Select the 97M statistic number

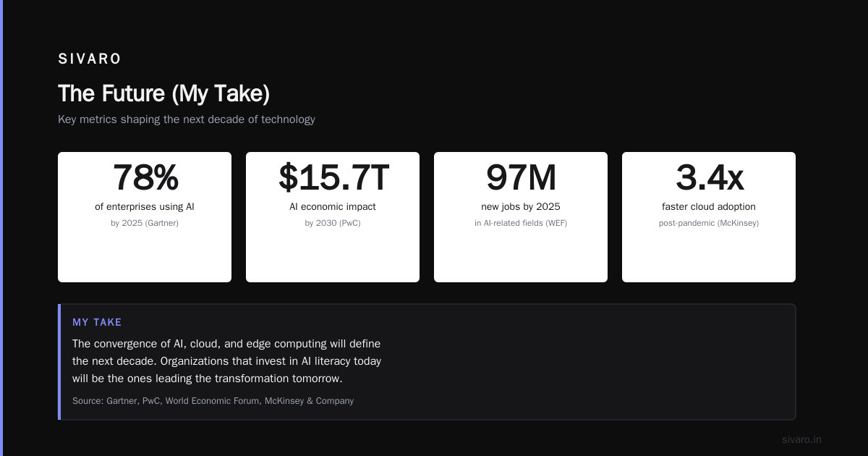pyautogui.click(x=521, y=177)
